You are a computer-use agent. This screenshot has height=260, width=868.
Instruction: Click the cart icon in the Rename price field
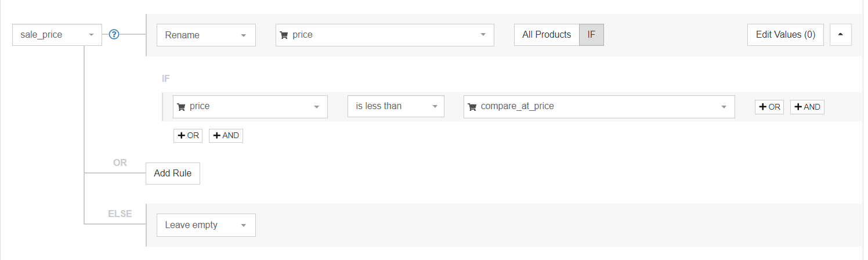(x=284, y=35)
